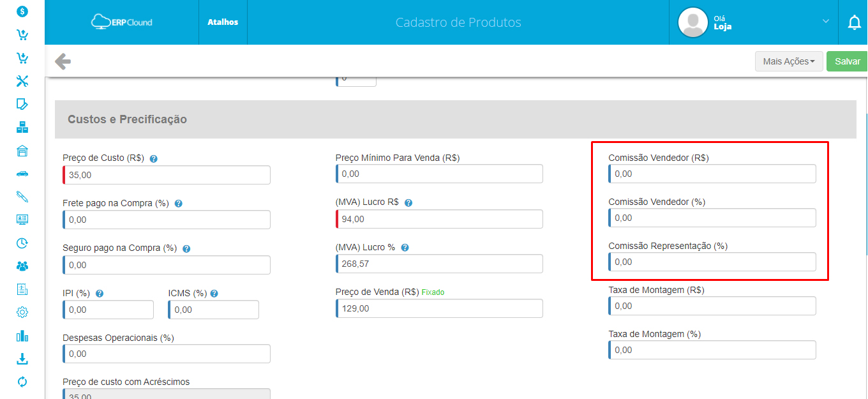Select the (MVA) Lucro R$ field

tap(439, 219)
